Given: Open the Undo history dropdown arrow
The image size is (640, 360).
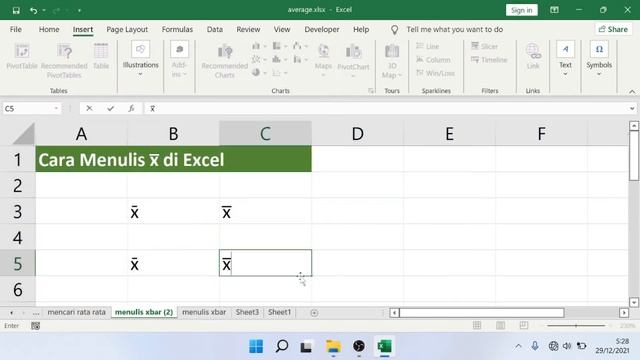Looking at the screenshot, I should pos(44,10).
